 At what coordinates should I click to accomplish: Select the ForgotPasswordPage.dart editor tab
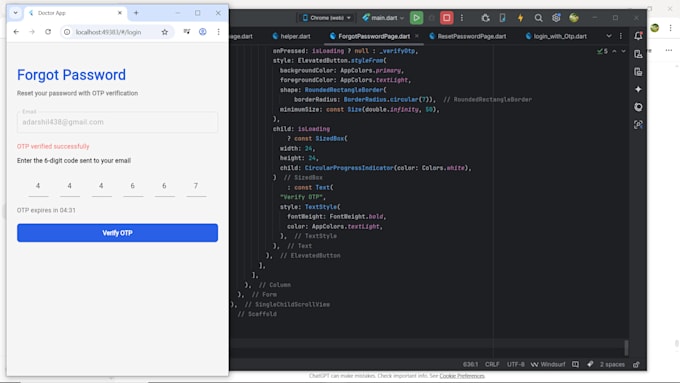click(369, 36)
